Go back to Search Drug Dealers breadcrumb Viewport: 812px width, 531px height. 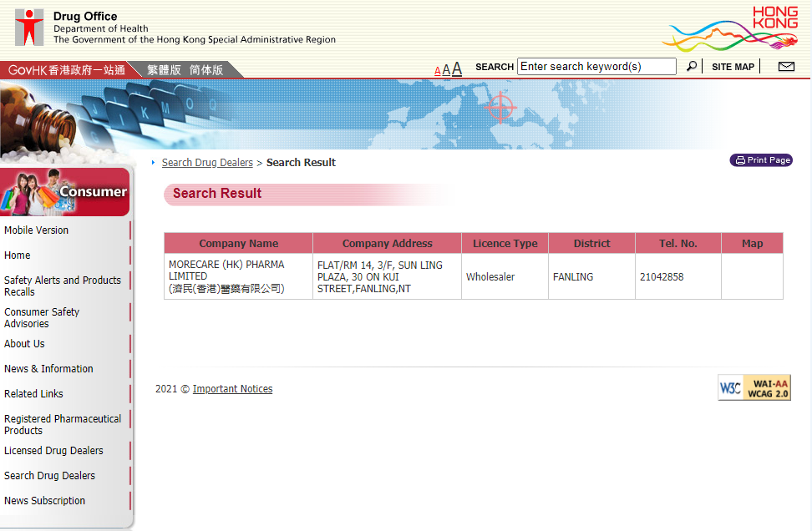pos(207,163)
